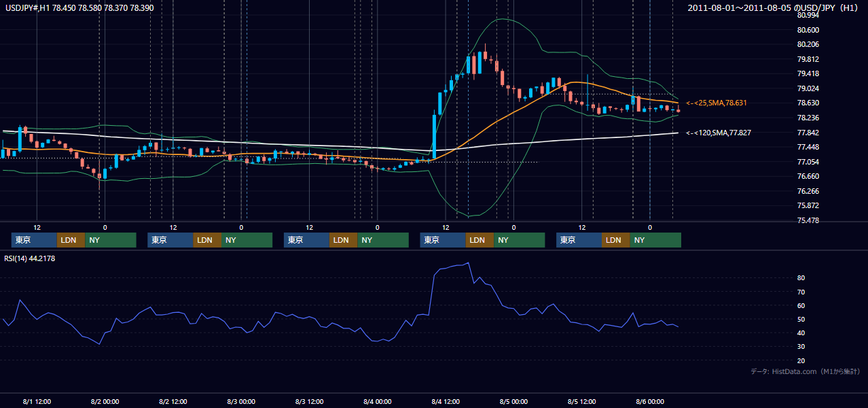
Task: Select the 120 SMA label reading 77.827
Action: [719, 133]
